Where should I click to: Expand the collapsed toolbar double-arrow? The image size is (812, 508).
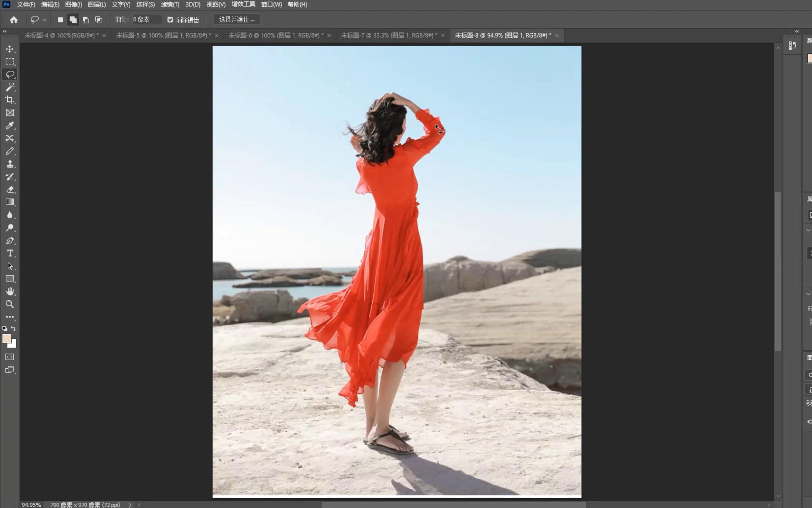pos(5,31)
